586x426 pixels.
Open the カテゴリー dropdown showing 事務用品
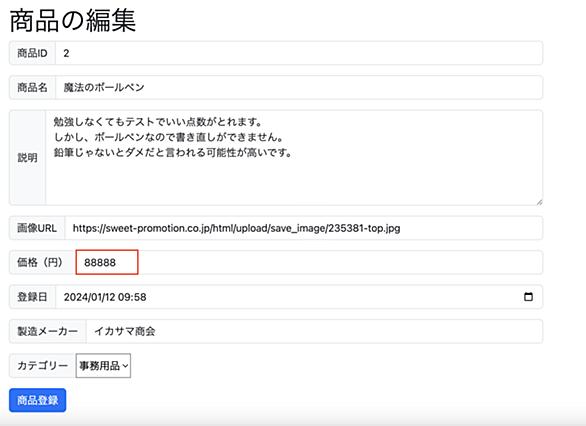coord(103,365)
